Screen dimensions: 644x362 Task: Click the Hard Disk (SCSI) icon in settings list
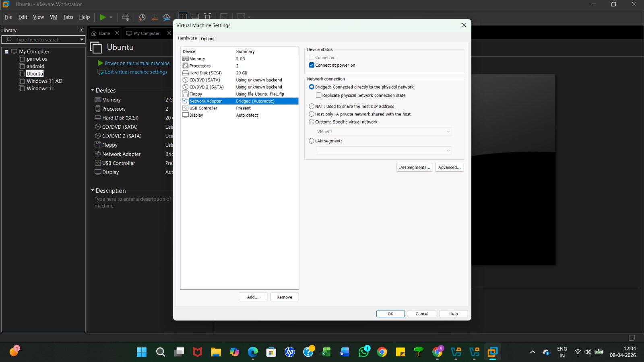click(186, 73)
